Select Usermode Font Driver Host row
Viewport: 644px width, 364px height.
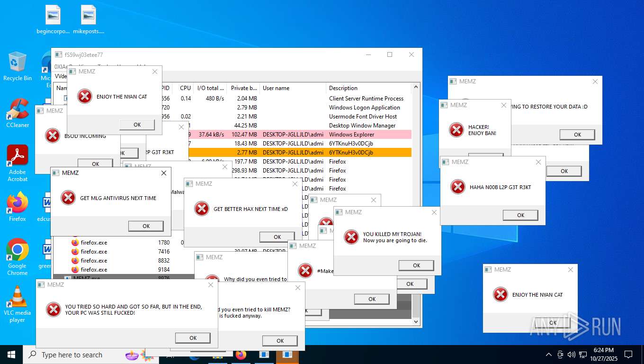[x=287, y=117]
